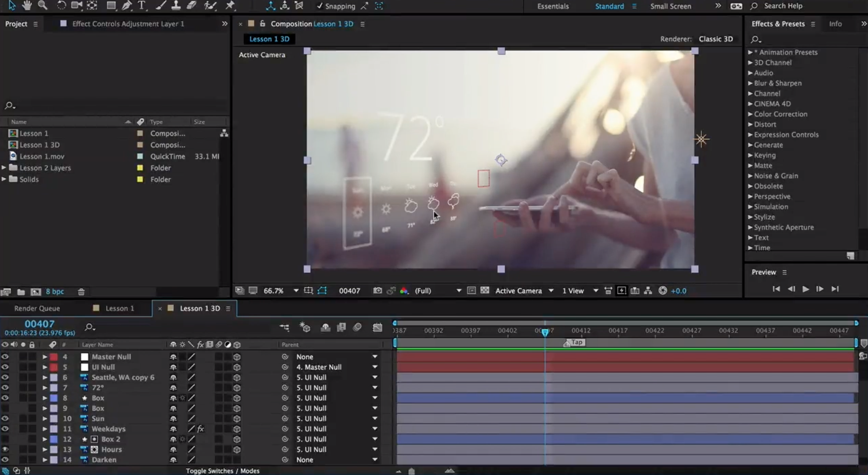
Task: Click Toggle Switches / Modes button
Action: (x=223, y=471)
